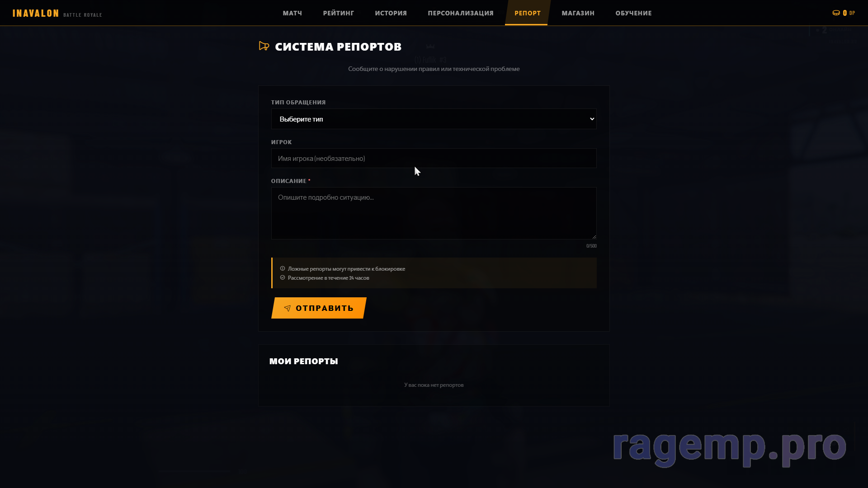Click the INAVALON Battle Royale logo
The height and width of the screenshot is (488, 868).
tap(57, 14)
